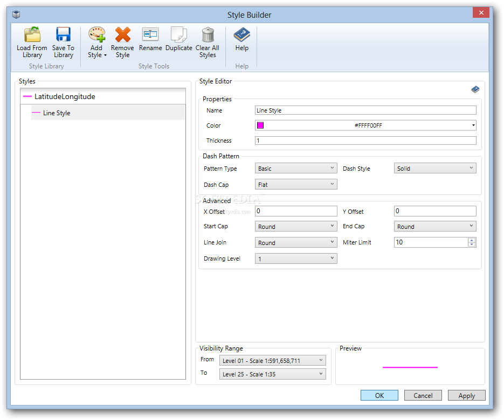Remove the selected style with the red X
This screenshot has height=420, width=504.
point(122,43)
